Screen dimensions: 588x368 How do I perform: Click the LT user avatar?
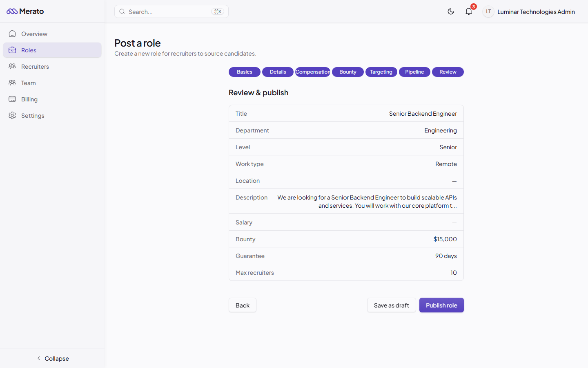coord(488,11)
